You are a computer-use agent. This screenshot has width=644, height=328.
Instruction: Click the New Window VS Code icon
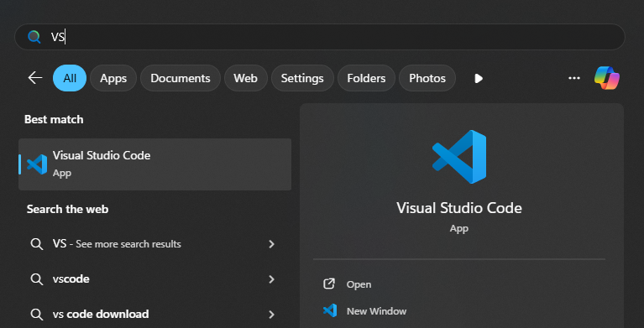coord(330,310)
